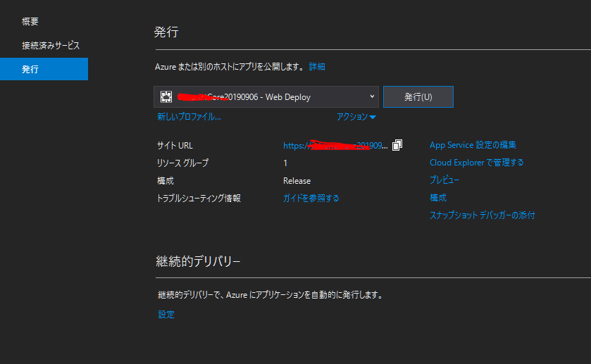
Task: Click the トラブルシューティング情報 label
Action: 199,199
